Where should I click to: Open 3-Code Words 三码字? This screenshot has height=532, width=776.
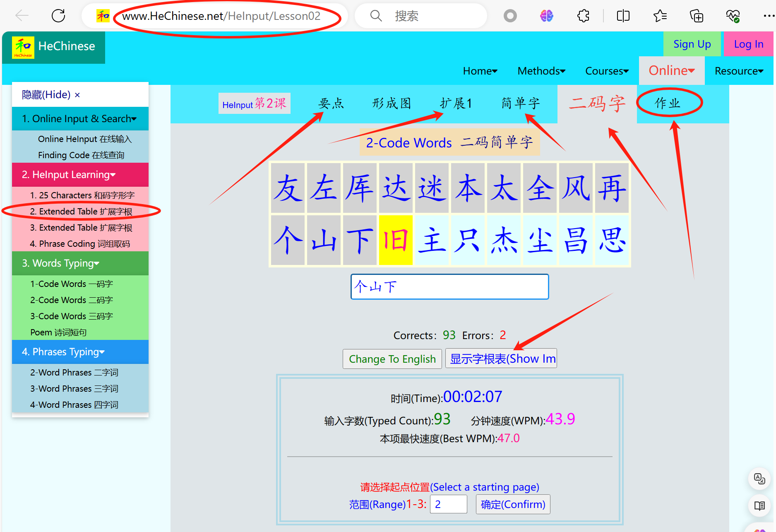(72, 316)
